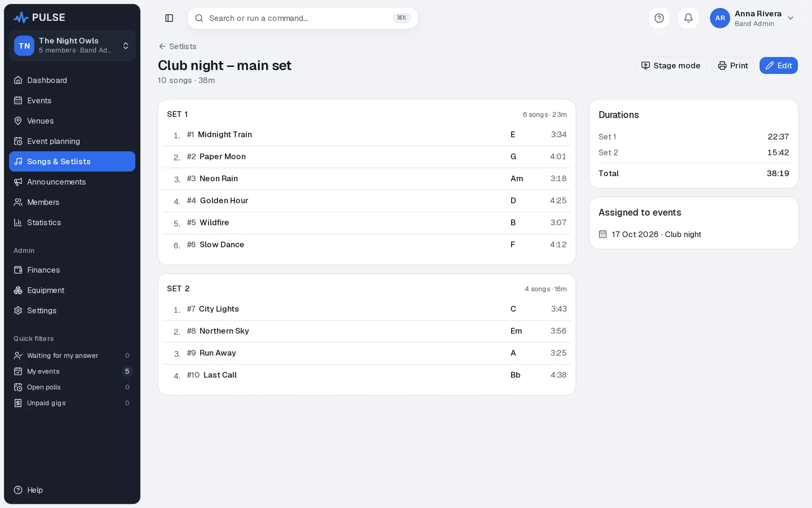Viewport: 812px width, 508px height.
Task: Click the Members people icon
Action: tap(18, 202)
